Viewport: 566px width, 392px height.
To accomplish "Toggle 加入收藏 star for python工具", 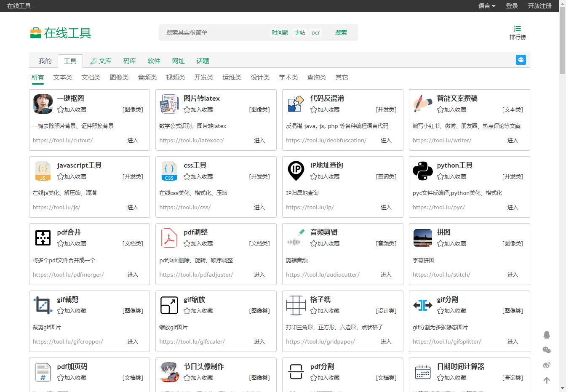I will click(x=441, y=176).
